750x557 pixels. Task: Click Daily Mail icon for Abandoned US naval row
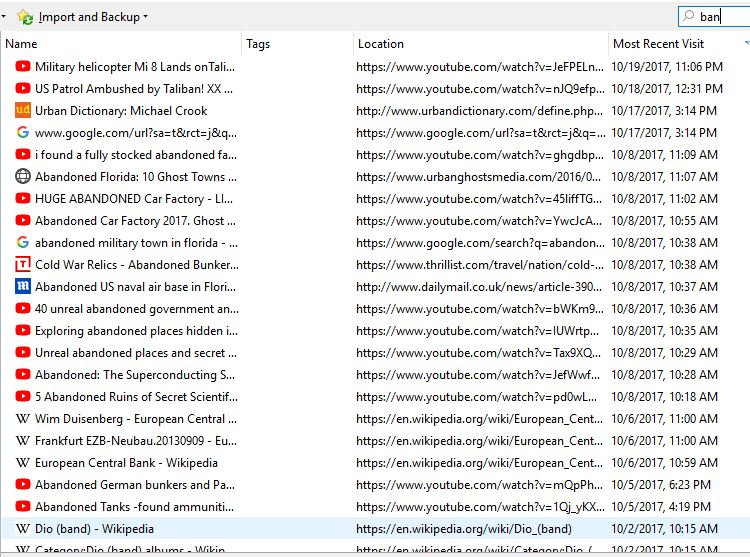click(23, 286)
